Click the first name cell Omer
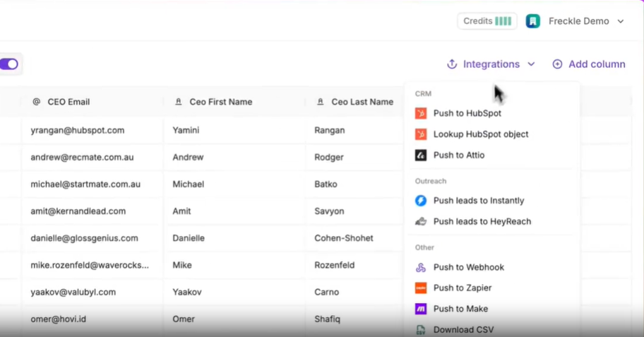The height and width of the screenshot is (337, 644). point(234,319)
